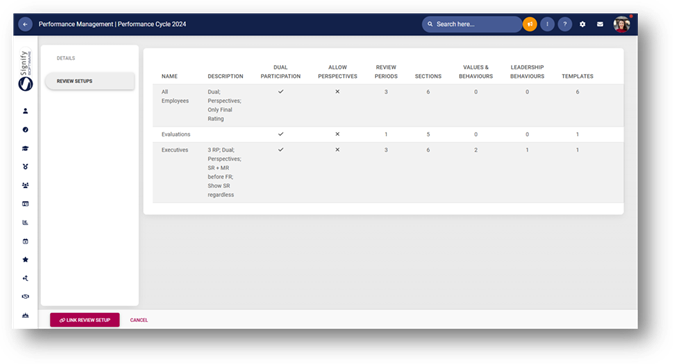Select the Review Setups tab
Viewport: 673px width, 364px height.
90,81
